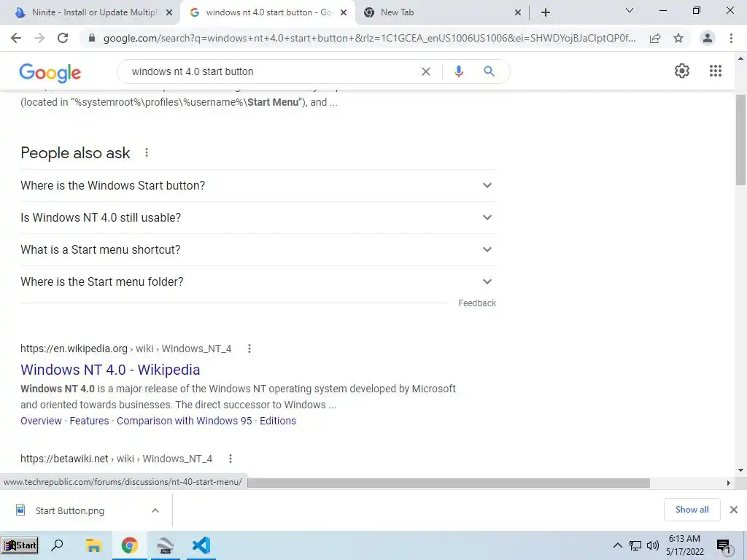
Task: Open Chrome's three-dot menu
Action: (731, 38)
